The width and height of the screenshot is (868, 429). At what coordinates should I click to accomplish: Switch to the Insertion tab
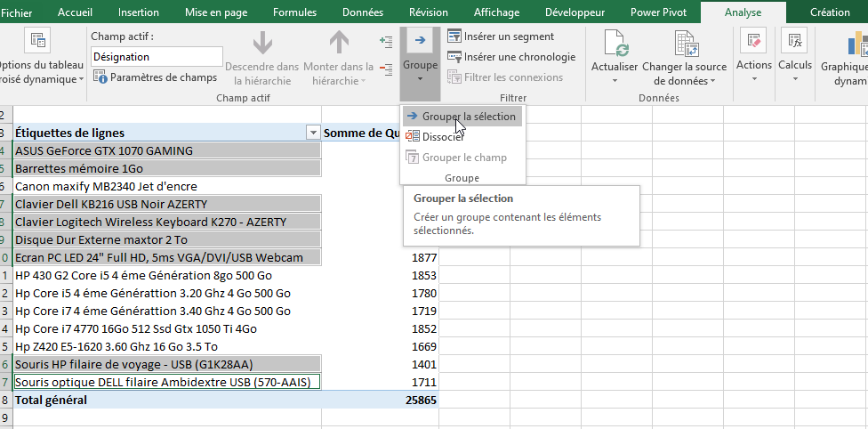pos(139,12)
